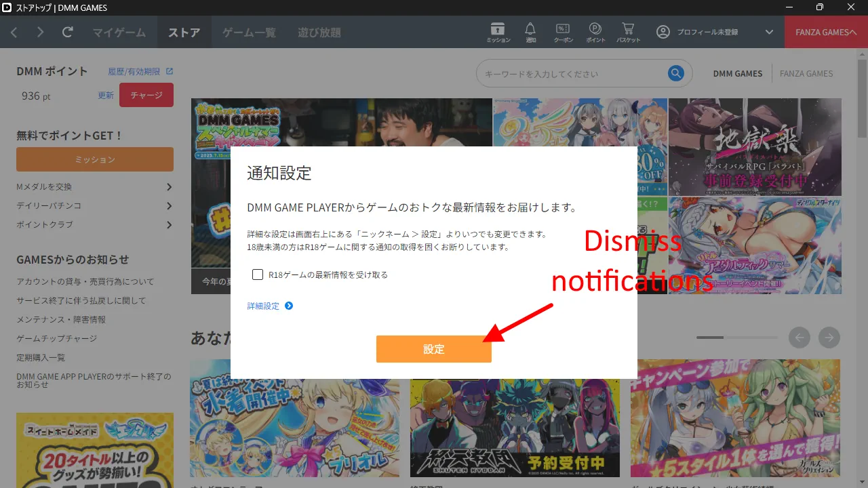Select the ストア tab

(184, 32)
